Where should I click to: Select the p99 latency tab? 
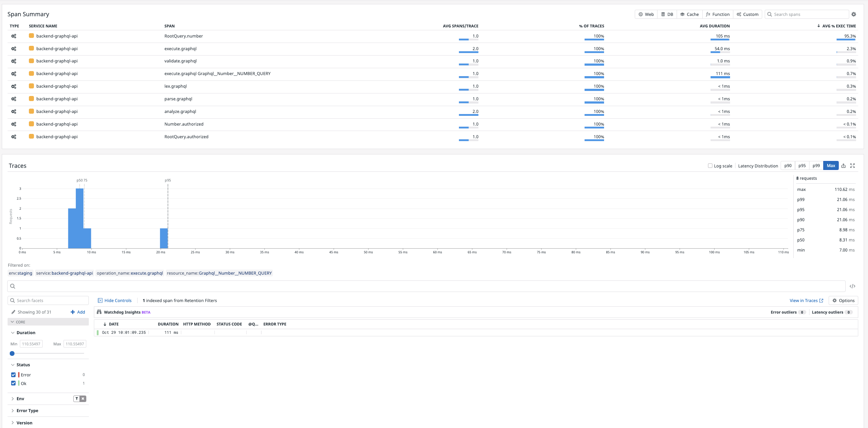click(816, 165)
